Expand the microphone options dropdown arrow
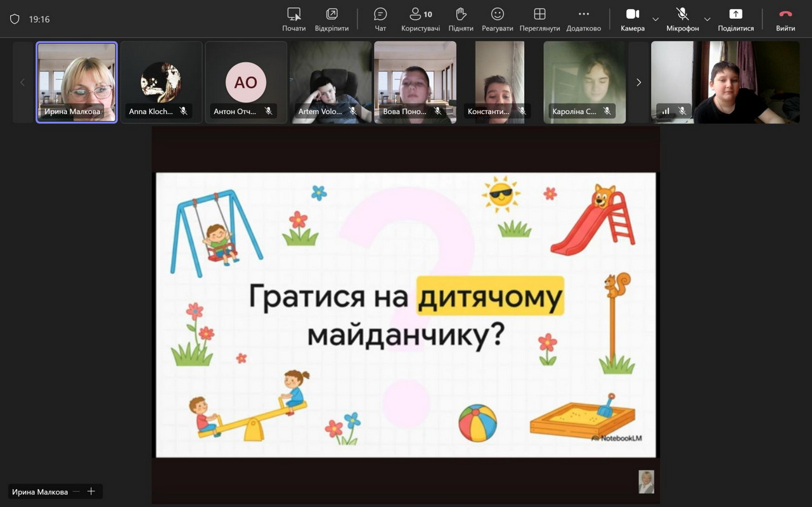 (707, 19)
